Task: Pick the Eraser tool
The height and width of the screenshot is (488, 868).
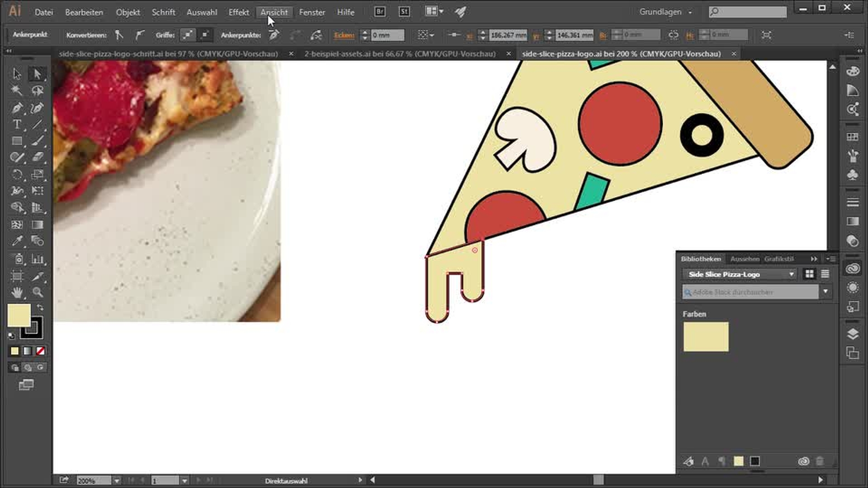Action: [38, 157]
